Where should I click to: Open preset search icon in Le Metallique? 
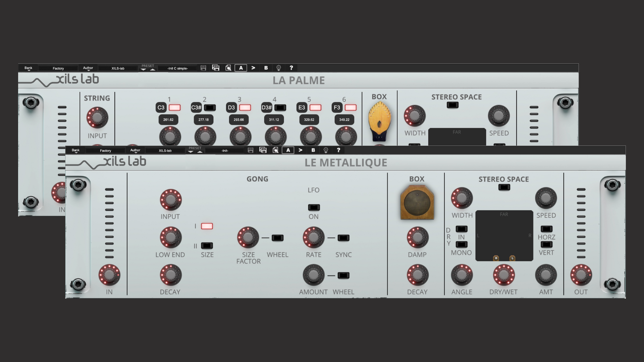click(x=275, y=150)
